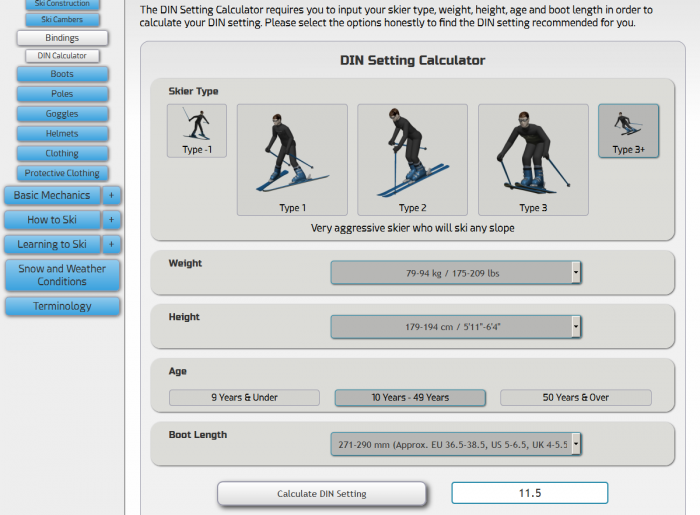700x515 pixels.
Task: Open the Boot Length dropdown
Action: tap(456, 444)
